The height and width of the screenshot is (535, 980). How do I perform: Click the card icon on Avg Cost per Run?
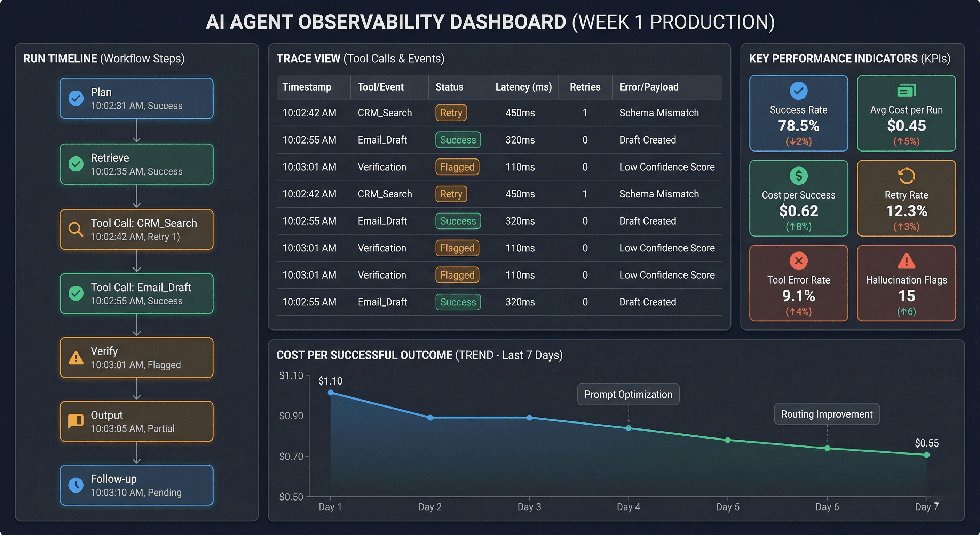pos(906,91)
